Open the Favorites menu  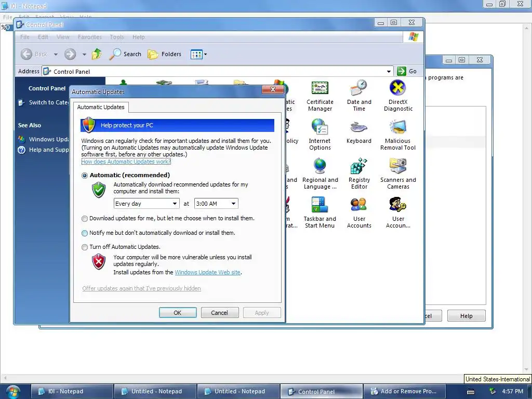click(x=89, y=37)
